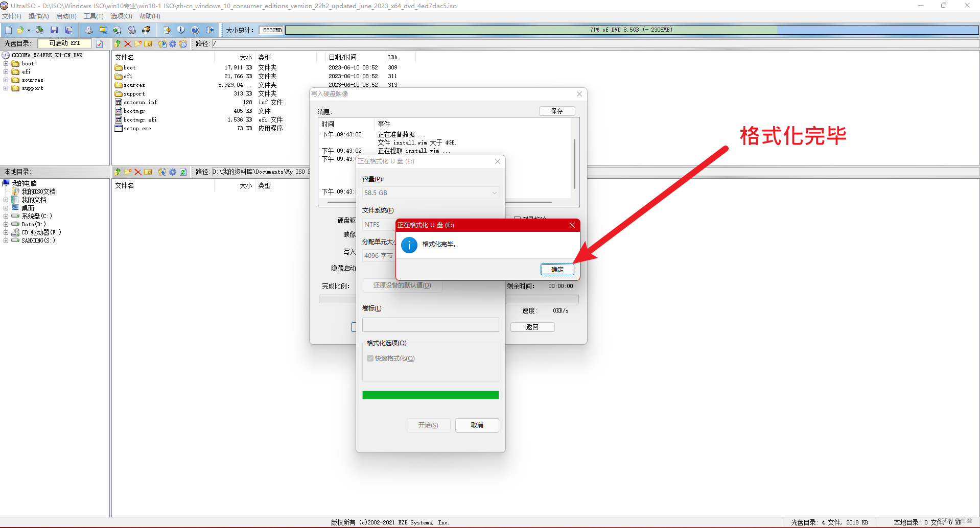This screenshot has height=528, width=980.
Task: Select bootmgr.efi in the file list
Action: [140, 120]
